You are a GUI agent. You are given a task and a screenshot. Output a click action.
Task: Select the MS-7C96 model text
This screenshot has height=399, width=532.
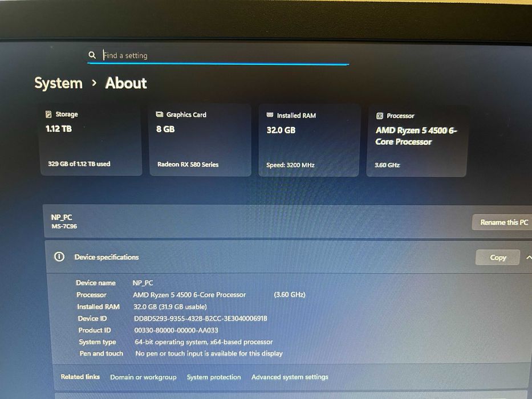[x=64, y=226]
